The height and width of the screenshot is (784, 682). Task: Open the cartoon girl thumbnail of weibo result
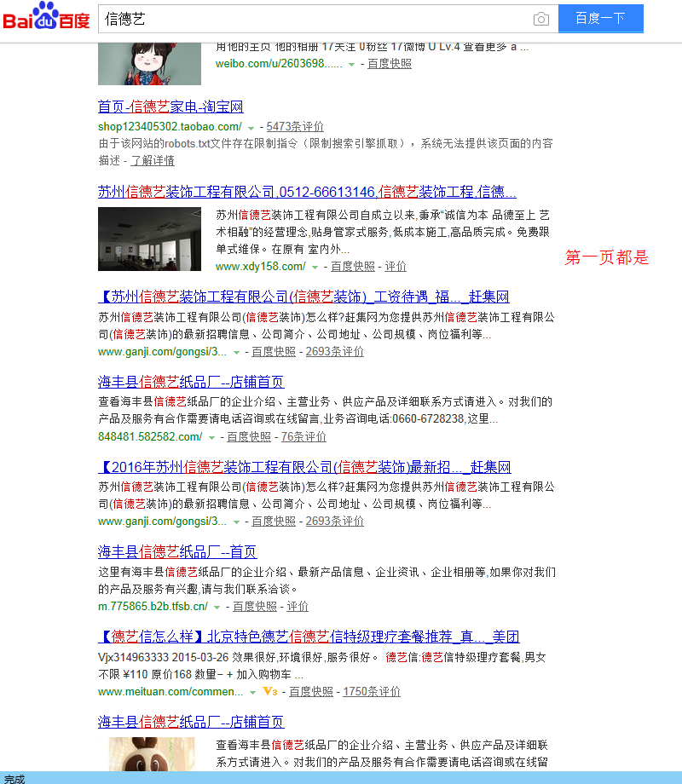pos(149,64)
